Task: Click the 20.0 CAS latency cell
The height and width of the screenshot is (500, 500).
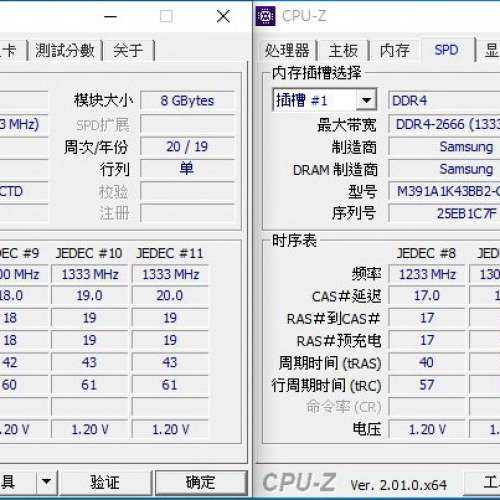Action: tap(170, 296)
